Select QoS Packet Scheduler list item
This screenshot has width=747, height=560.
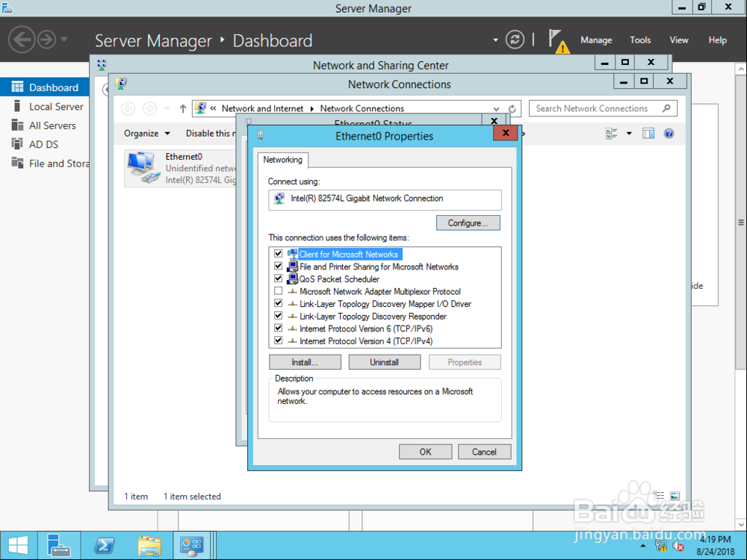(x=339, y=279)
